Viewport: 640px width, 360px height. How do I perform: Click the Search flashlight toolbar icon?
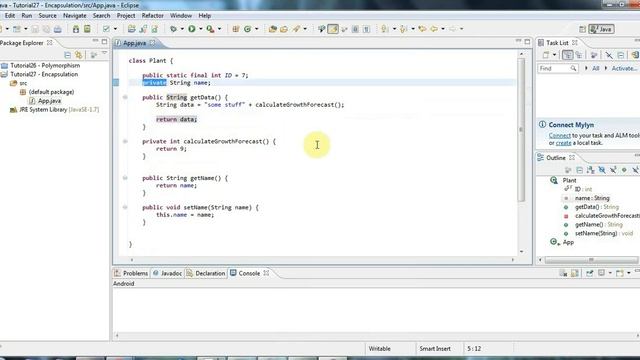(296, 29)
